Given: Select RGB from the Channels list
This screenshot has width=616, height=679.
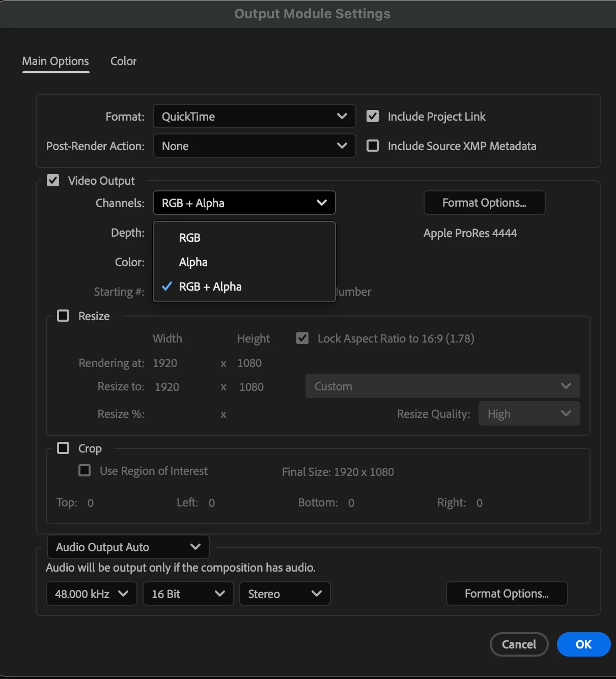Looking at the screenshot, I should 244,238.
